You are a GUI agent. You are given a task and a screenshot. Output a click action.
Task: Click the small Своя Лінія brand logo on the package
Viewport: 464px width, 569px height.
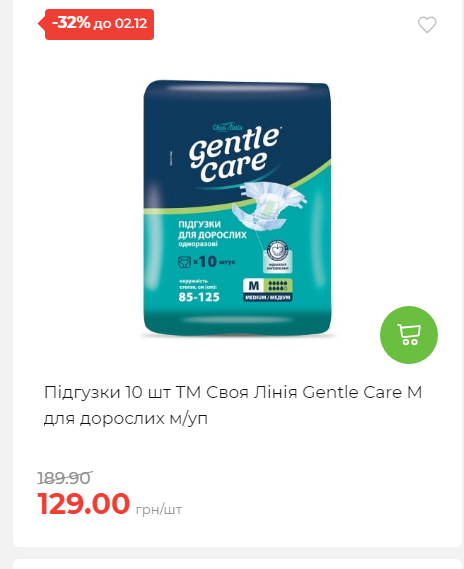(227, 127)
